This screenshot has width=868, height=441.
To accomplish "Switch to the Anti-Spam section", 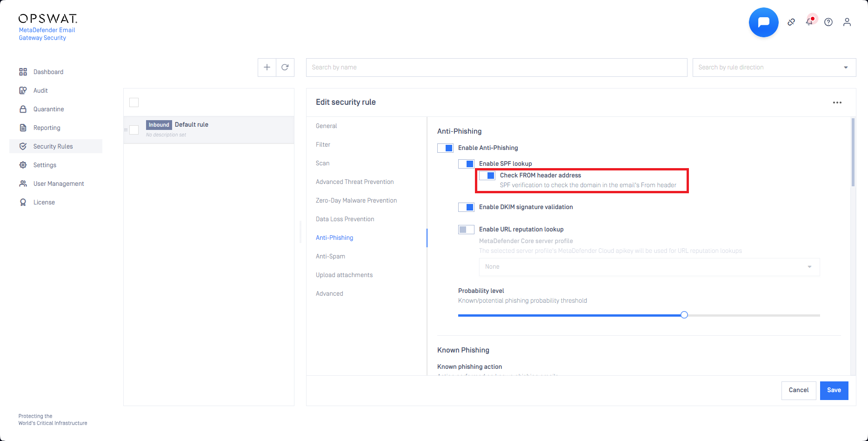I will pyautogui.click(x=330, y=256).
